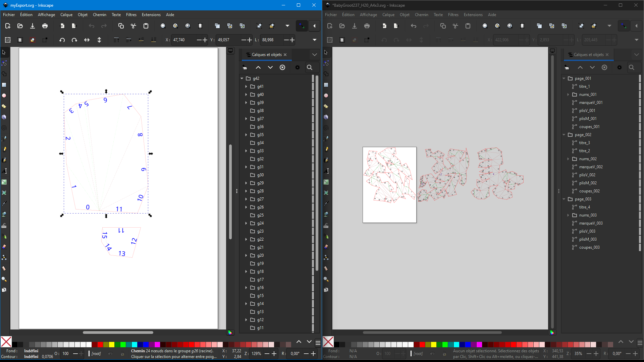Expand the g39 group
The height and width of the screenshot is (362, 644).
[246, 103]
